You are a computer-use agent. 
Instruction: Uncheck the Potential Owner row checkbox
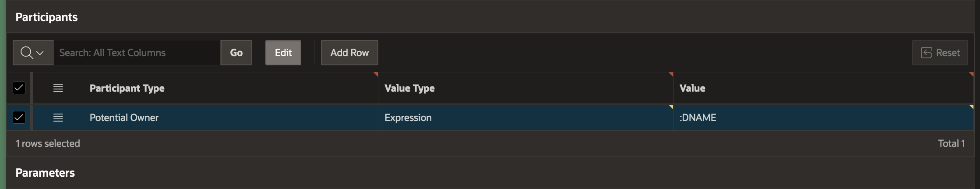point(19,118)
